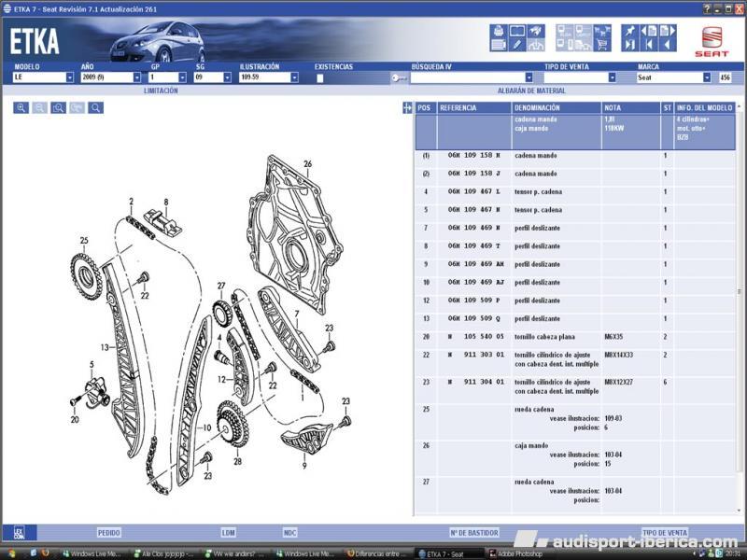Open the MODELO dropdown
Screen dimensions: 747x560
69,77
